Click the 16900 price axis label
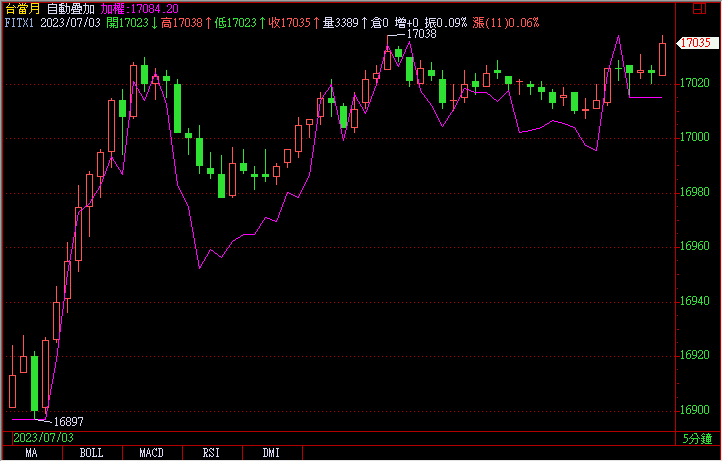723x462 pixels. (x=695, y=410)
